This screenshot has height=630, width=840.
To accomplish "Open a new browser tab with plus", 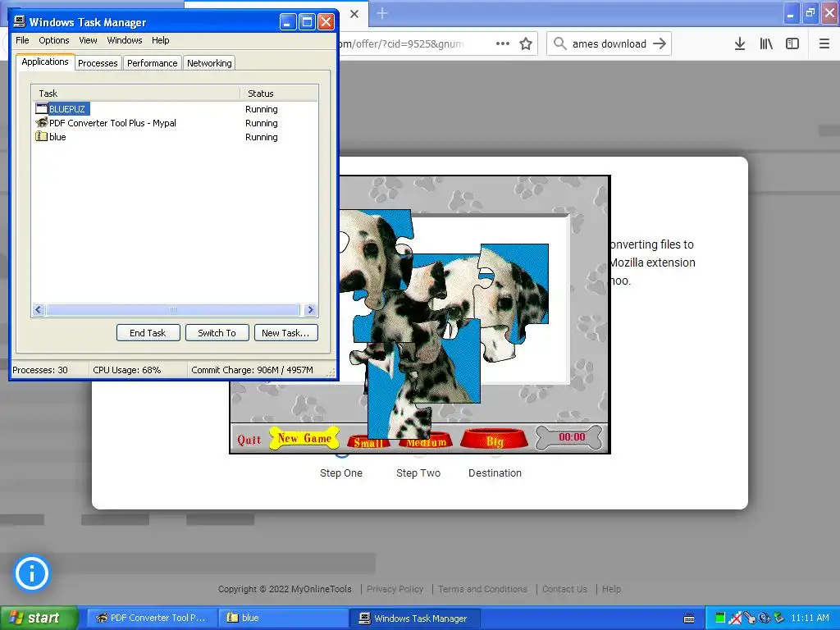I will [x=382, y=13].
